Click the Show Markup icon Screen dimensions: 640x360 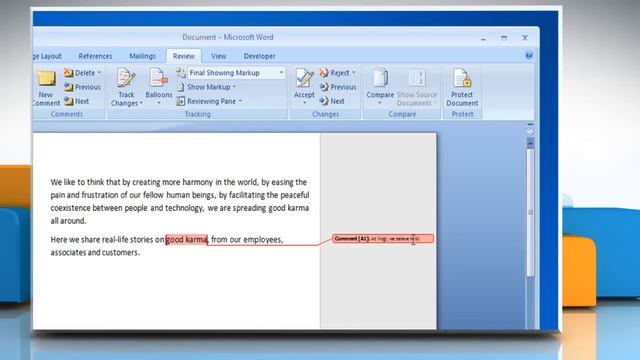(181, 87)
